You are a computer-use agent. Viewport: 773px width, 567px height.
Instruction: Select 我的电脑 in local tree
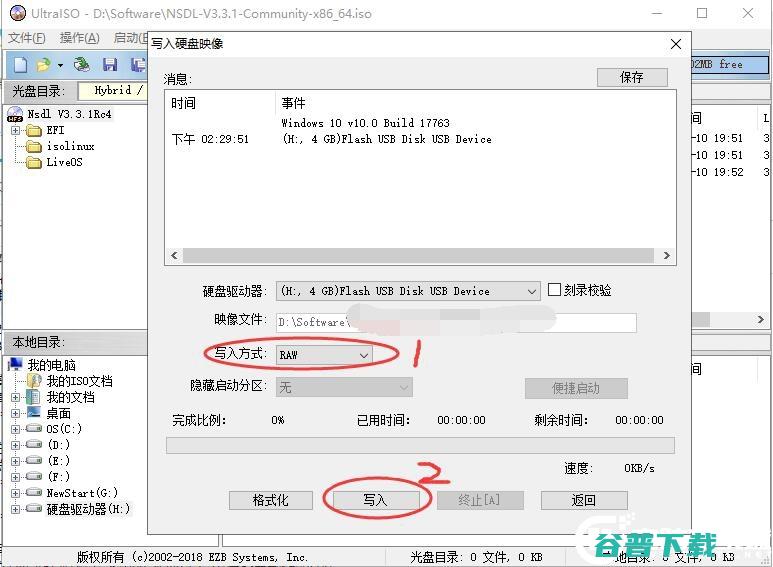point(51,365)
